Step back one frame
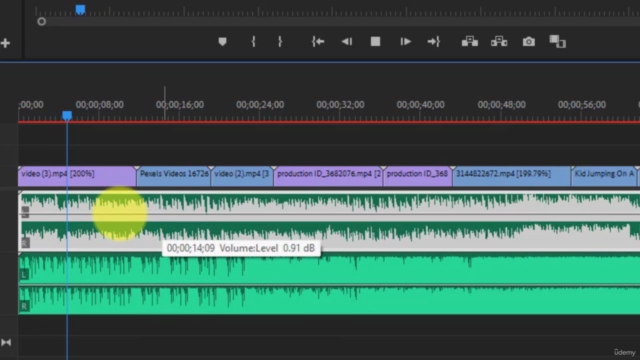The height and width of the screenshot is (360, 640). coord(347,42)
